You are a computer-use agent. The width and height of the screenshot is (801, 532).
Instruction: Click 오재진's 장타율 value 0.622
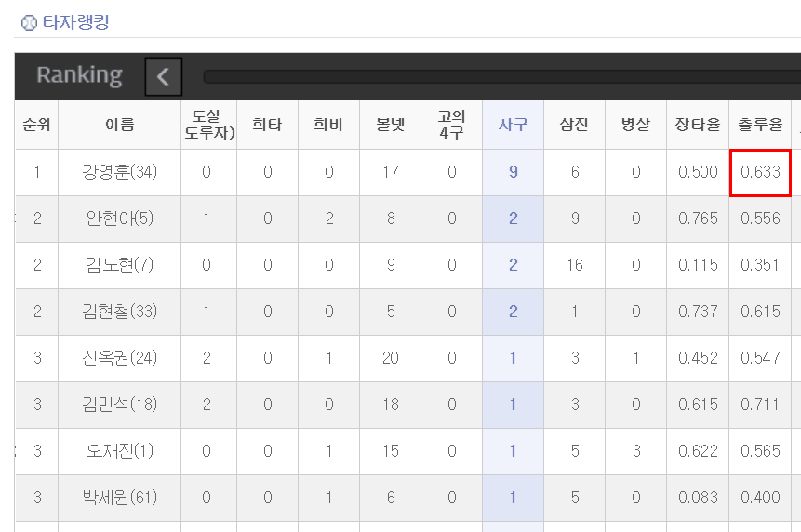698,451
